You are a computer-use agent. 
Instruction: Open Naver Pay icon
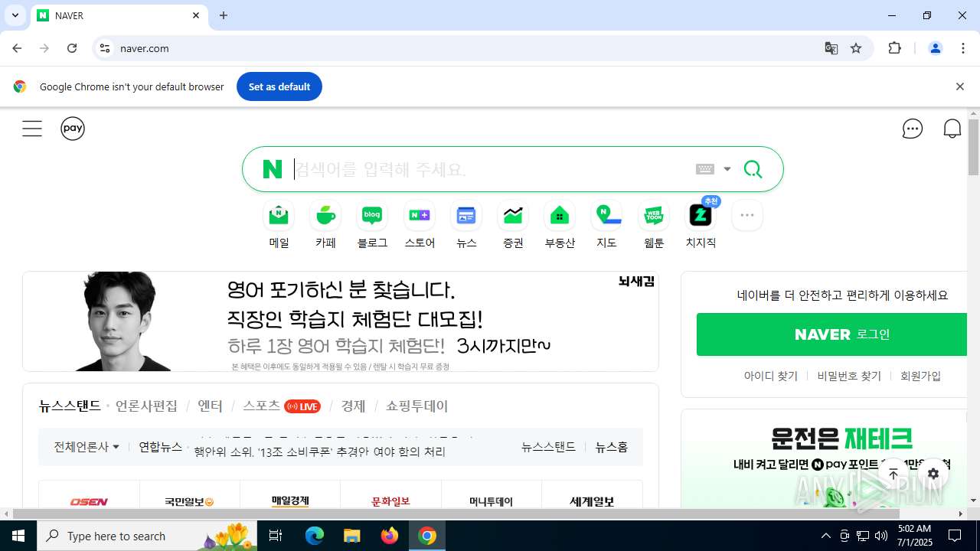pyautogui.click(x=73, y=129)
